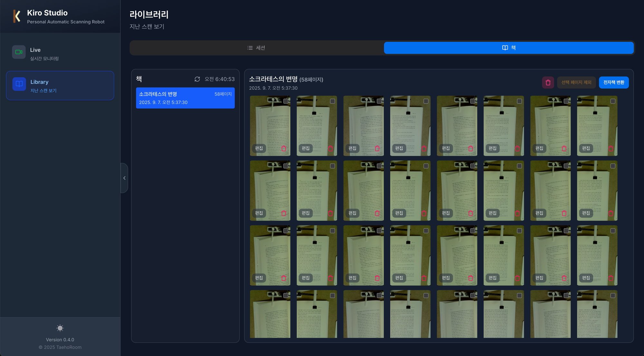Click the Library book icon in sidebar
Image resolution: width=644 pixels, height=356 pixels.
click(x=19, y=84)
